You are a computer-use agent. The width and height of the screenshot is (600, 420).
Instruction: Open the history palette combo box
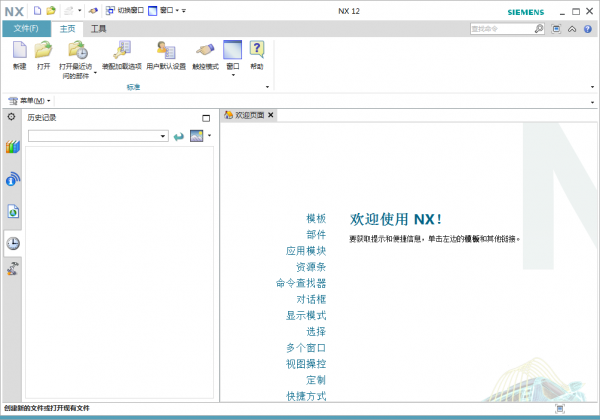pos(98,136)
